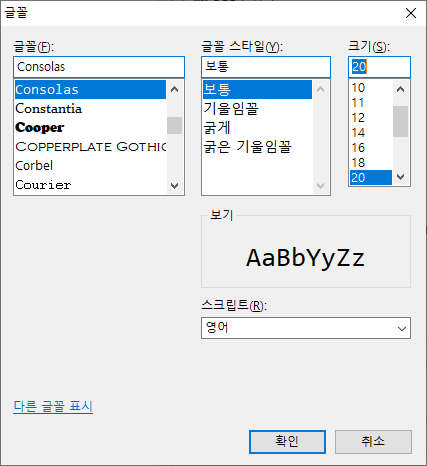Viewport: 427px width, 466px height.
Task: Pick the Cooper font
Action: click(90, 128)
